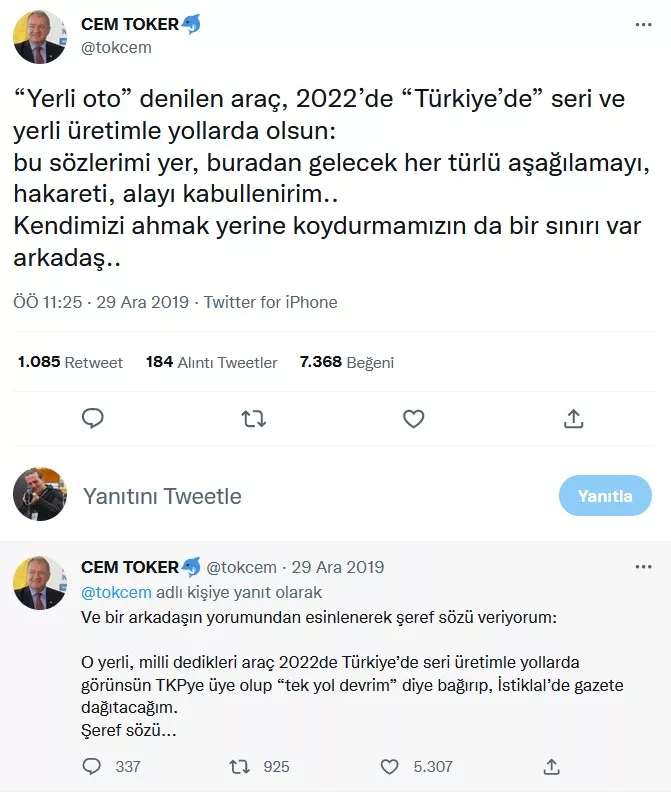
Task: Show the 7.368 Beğeni likes list
Action: click(346, 362)
